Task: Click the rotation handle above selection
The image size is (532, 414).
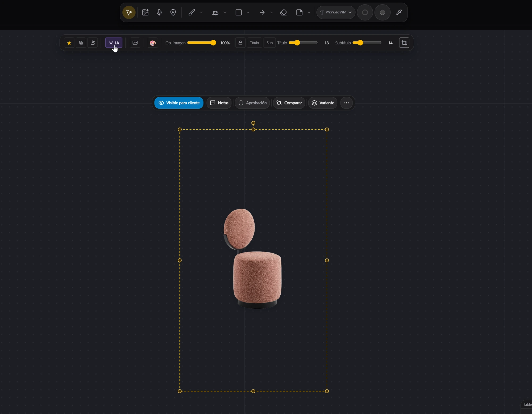Action: tap(253, 123)
